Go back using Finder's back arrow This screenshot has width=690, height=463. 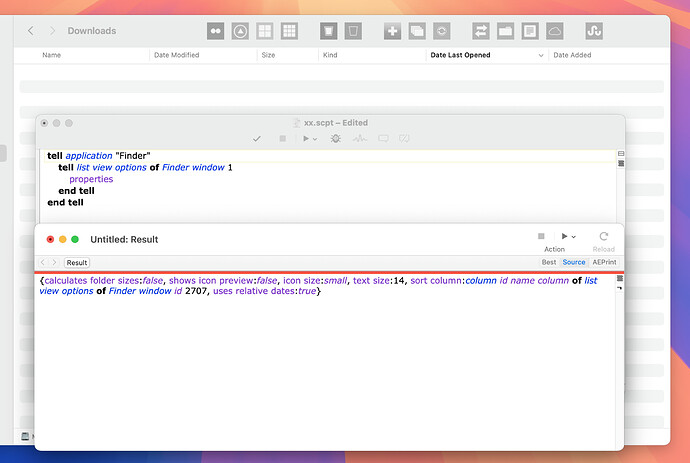(31, 31)
